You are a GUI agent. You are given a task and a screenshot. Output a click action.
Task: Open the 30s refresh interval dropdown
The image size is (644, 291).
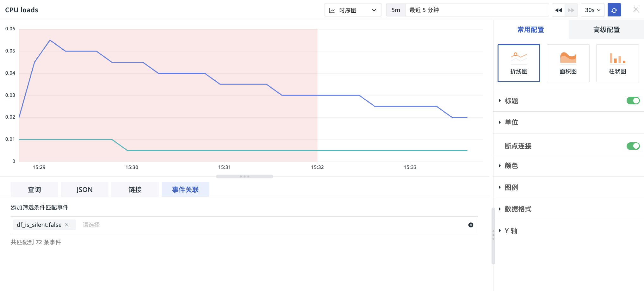592,10
